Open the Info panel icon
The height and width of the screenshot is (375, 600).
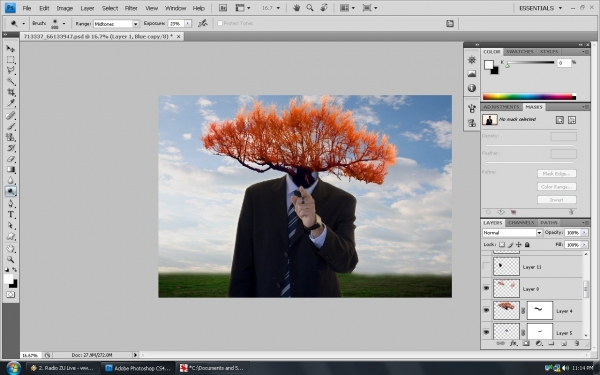tap(472, 88)
